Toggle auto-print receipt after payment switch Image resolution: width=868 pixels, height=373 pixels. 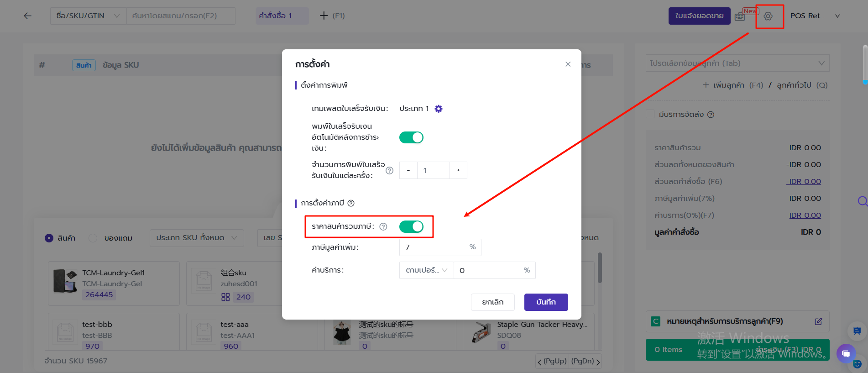(411, 137)
